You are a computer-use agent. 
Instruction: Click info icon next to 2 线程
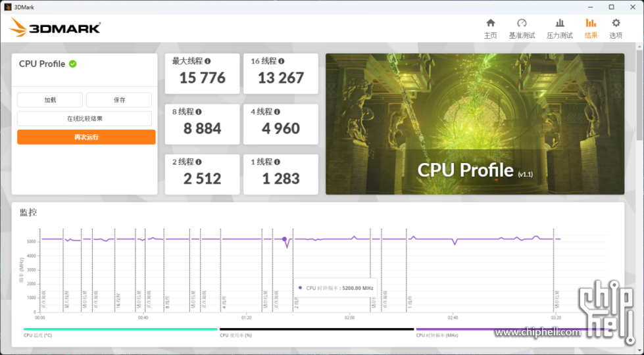(199, 162)
